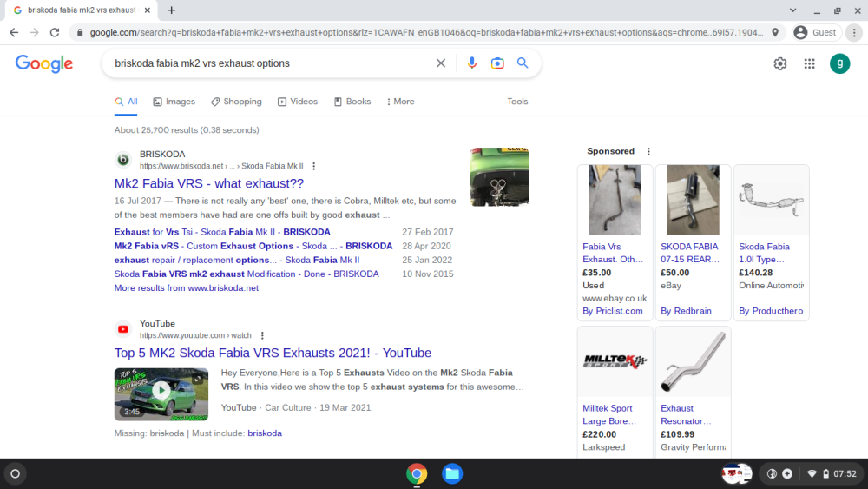868x489 pixels.
Task: Go back using the browser back arrow
Action: click(x=14, y=33)
